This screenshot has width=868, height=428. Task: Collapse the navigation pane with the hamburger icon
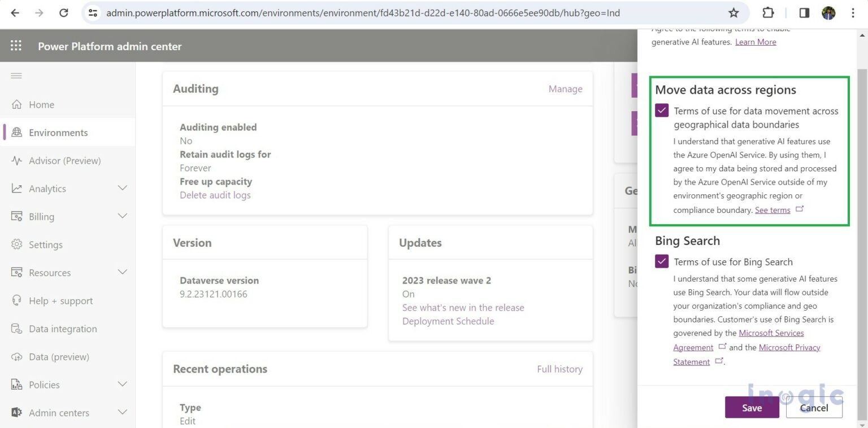click(18, 76)
